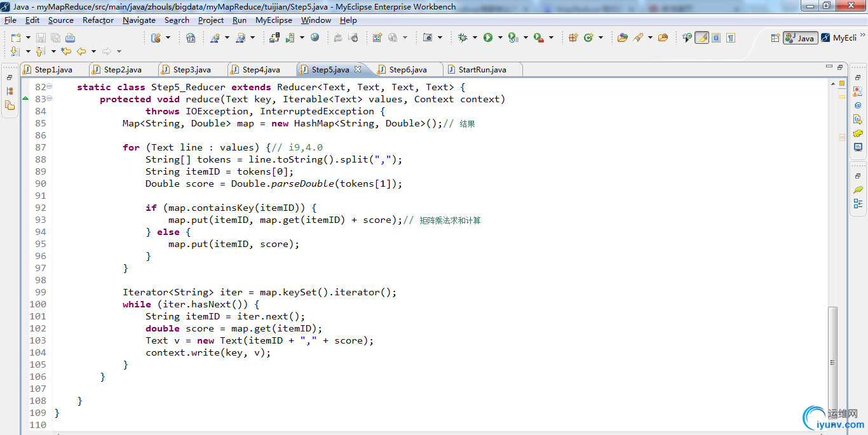This screenshot has height=435, width=868.
Task: Click the New file wizard icon
Action: tap(16, 37)
